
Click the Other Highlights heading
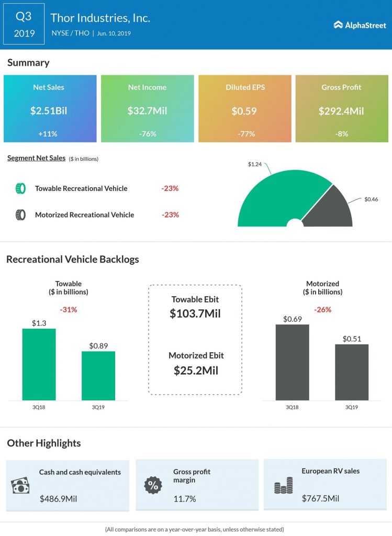click(x=44, y=443)
